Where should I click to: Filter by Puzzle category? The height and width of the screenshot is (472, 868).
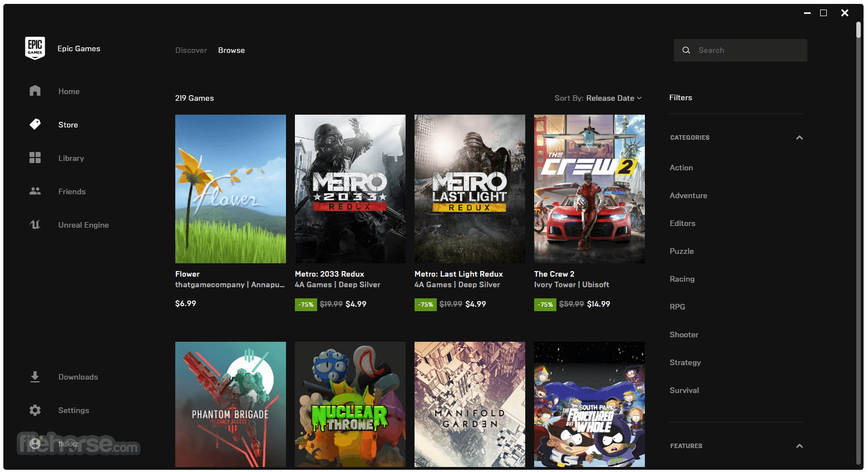(x=682, y=251)
